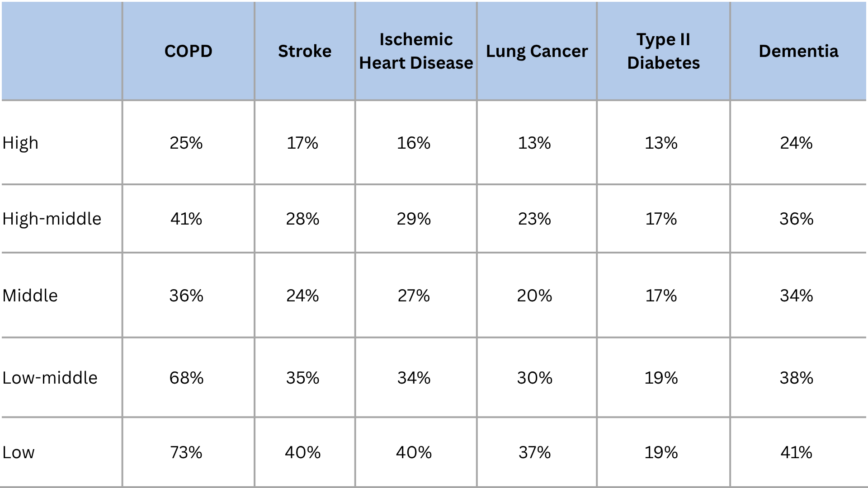Click the Type II Diabetes header
This screenshot has width=868, height=488.
pos(663,51)
